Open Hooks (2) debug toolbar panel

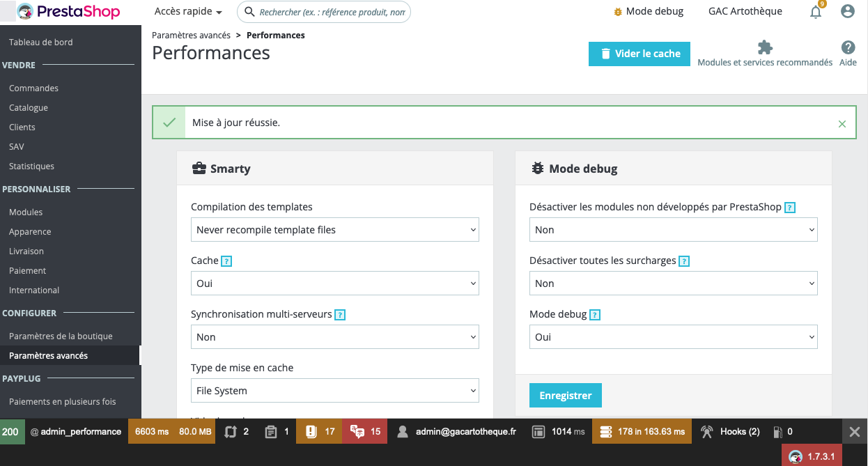click(x=731, y=432)
